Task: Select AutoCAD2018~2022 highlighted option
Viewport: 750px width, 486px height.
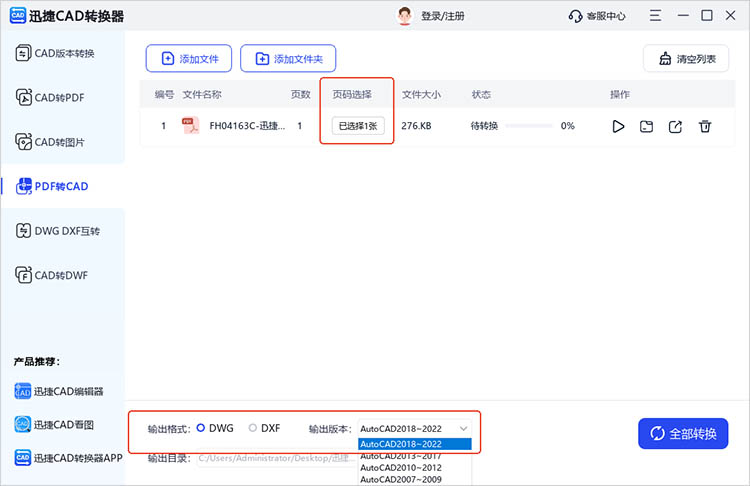Action: 415,444
